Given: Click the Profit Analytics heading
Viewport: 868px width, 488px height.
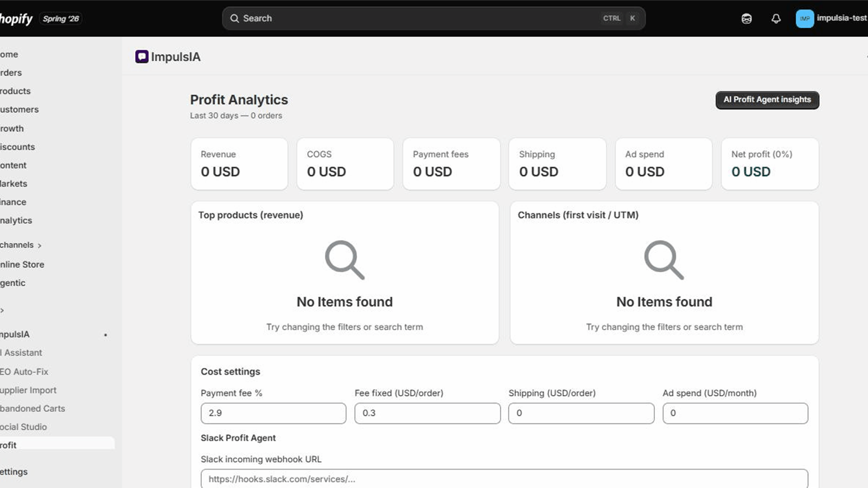Looking at the screenshot, I should tap(239, 100).
